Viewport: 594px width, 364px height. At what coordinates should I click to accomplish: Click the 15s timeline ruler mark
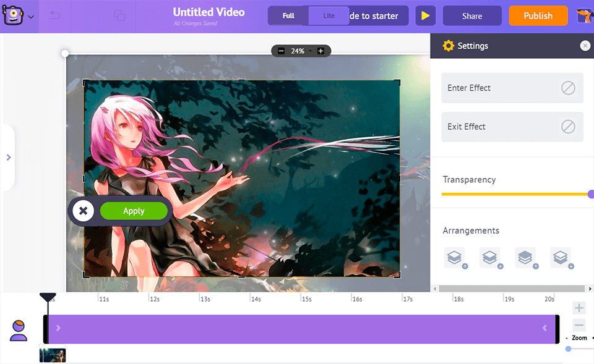[306, 299]
